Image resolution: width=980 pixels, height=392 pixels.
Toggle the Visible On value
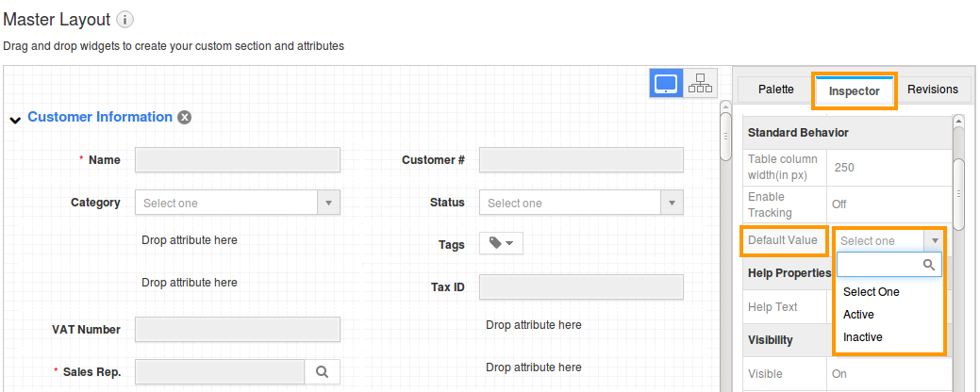coord(839,374)
